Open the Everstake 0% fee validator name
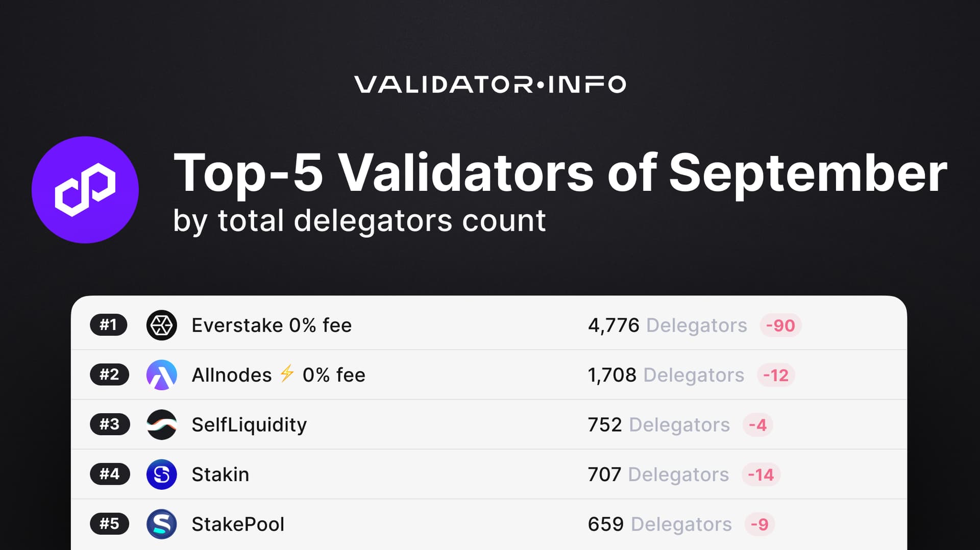 pos(272,326)
